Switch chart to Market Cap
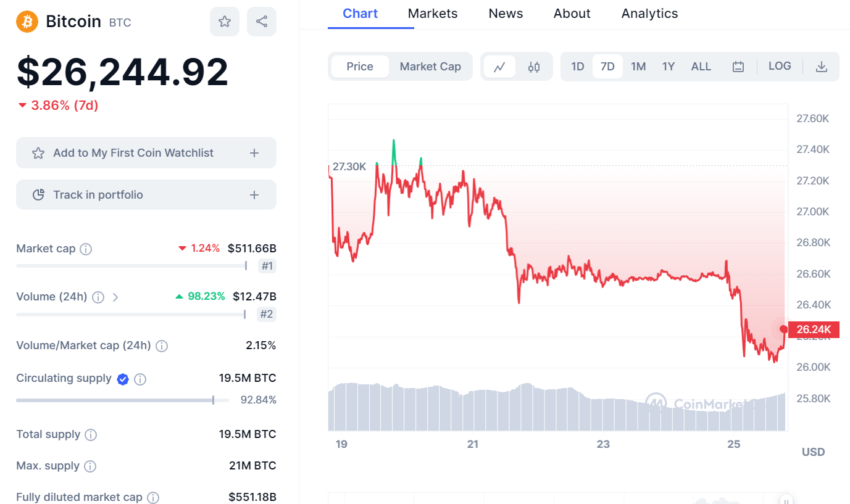This screenshot has height=504, width=850. click(430, 67)
